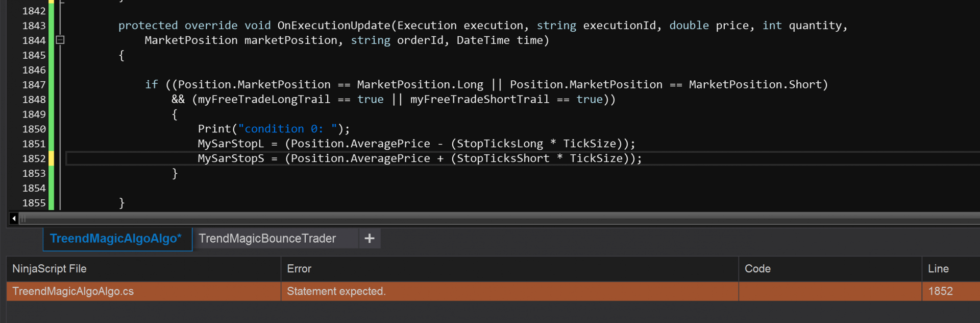Collapse the OnExecutionUpdate method fold box

tap(60, 40)
